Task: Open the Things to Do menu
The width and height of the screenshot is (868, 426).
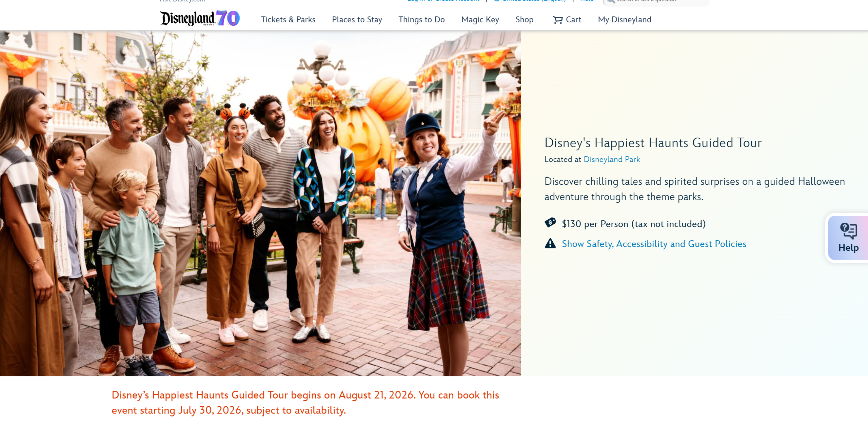Action: pos(421,20)
